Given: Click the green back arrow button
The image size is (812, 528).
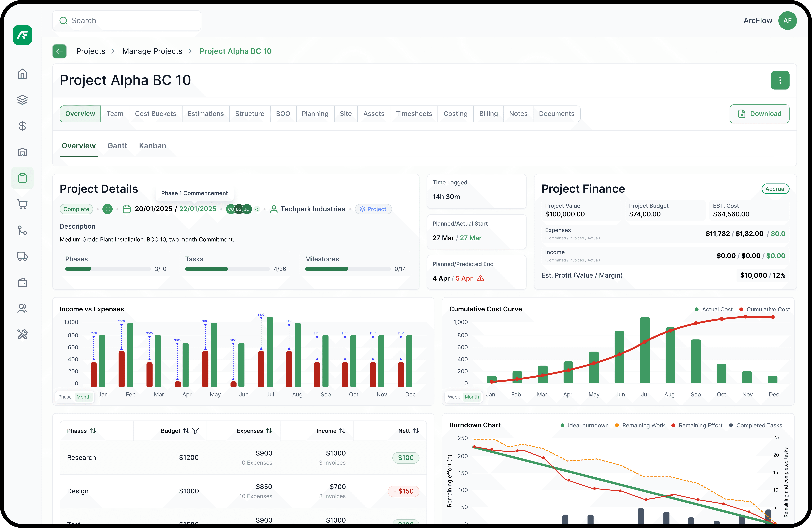Looking at the screenshot, I should [x=59, y=51].
